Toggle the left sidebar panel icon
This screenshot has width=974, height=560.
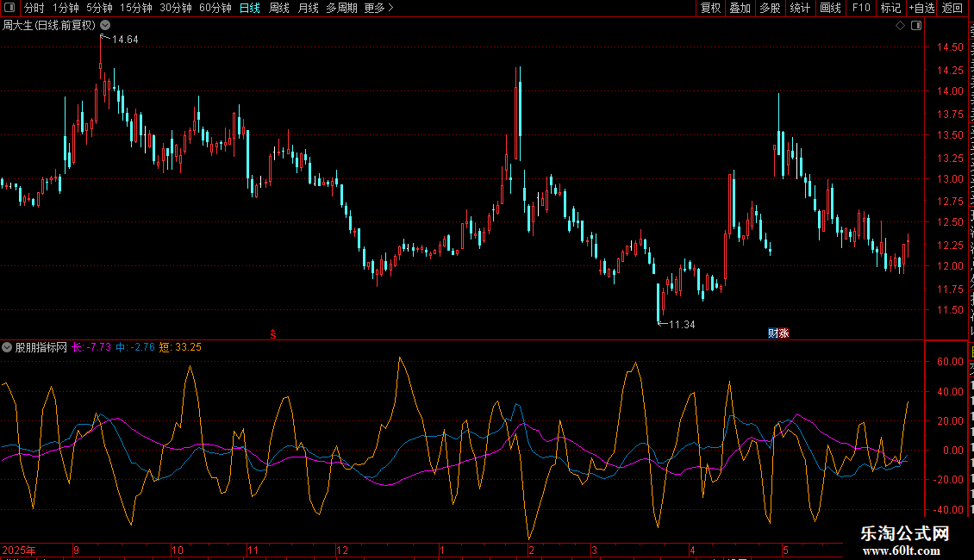click(x=9, y=8)
